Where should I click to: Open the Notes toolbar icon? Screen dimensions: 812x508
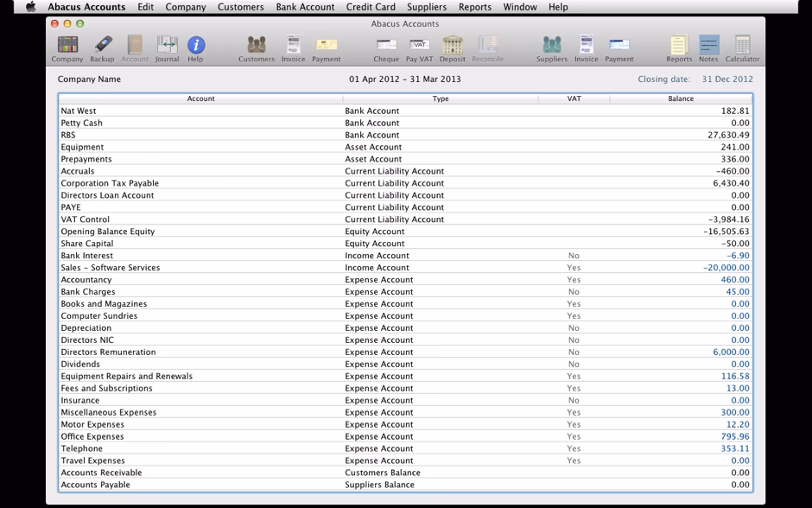(x=708, y=48)
